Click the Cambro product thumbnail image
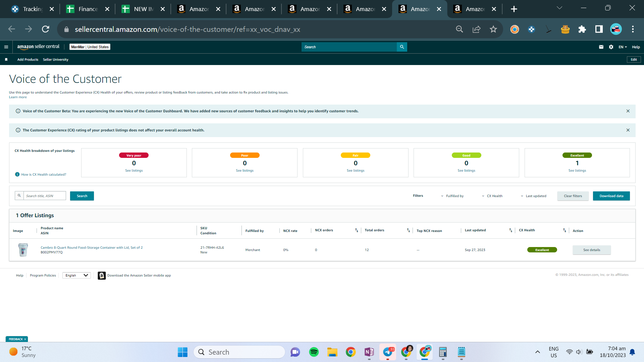 pyautogui.click(x=23, y=250)
